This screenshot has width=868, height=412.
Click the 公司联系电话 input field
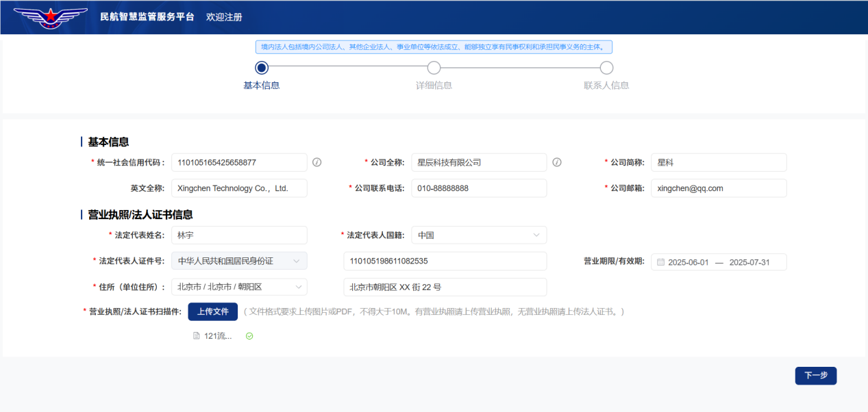pos(479,188)
